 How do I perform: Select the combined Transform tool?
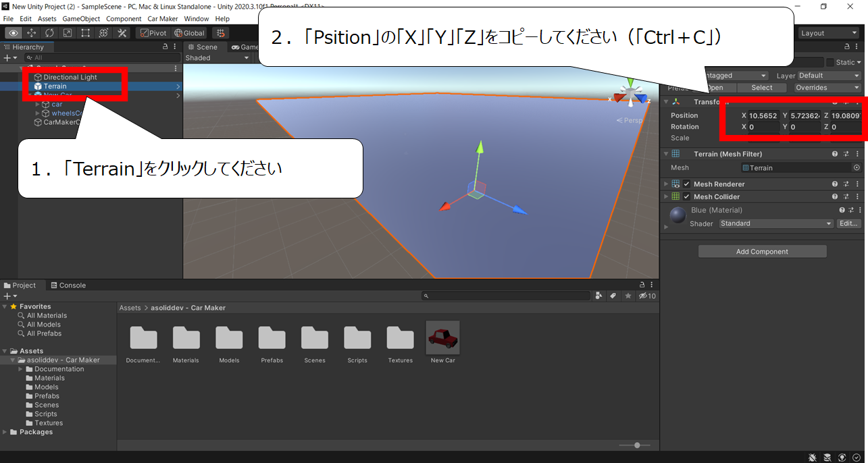104,33
